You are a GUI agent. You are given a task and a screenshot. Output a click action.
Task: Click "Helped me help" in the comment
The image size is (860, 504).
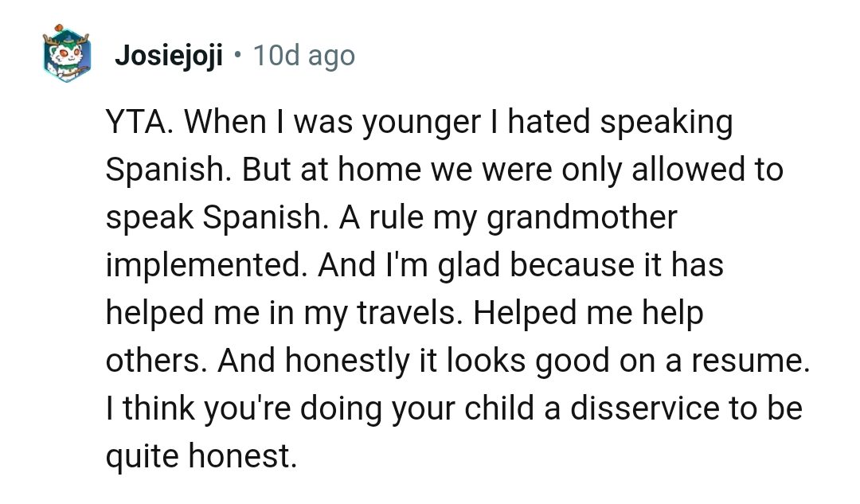[x=588, y=314]
